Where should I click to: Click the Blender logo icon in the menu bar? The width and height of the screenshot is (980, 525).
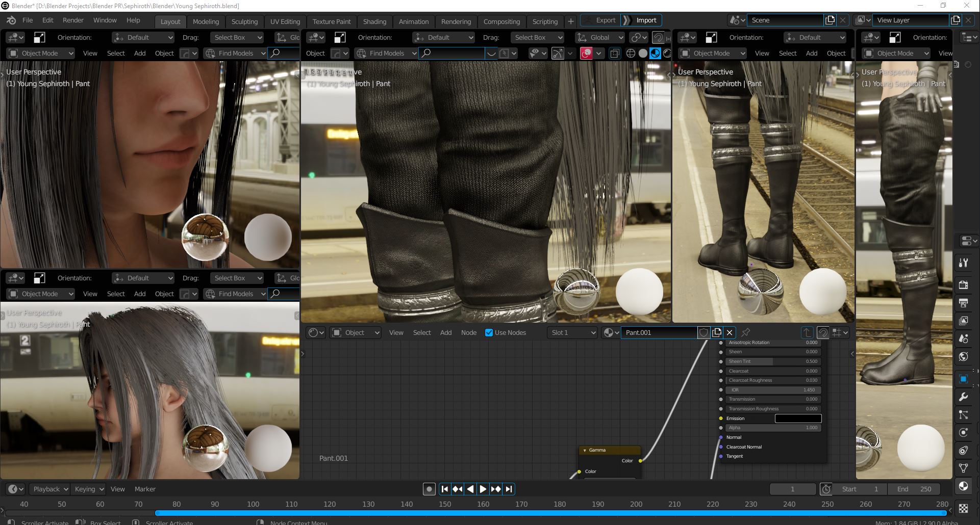(11, 20)
